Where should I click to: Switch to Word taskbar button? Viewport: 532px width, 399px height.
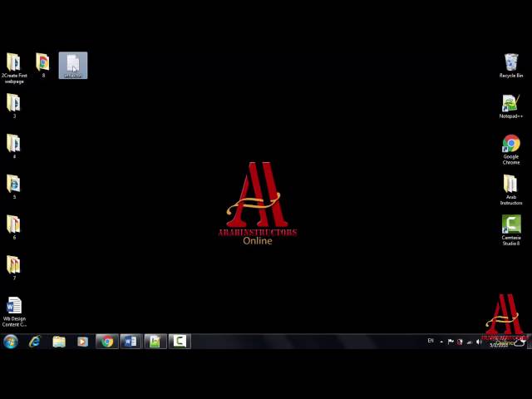pos(131,342)
